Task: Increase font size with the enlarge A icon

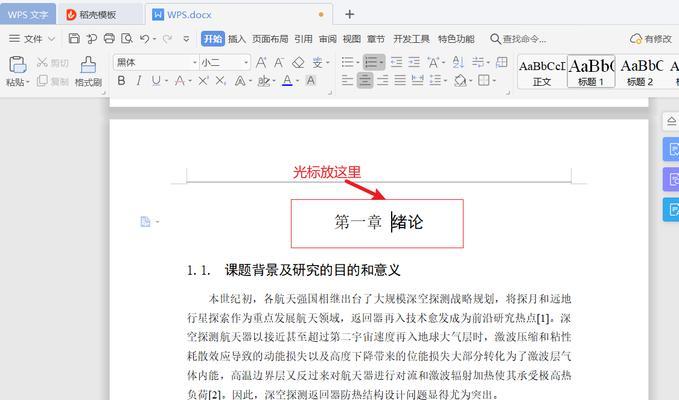Action: click(x=261, y=63)
